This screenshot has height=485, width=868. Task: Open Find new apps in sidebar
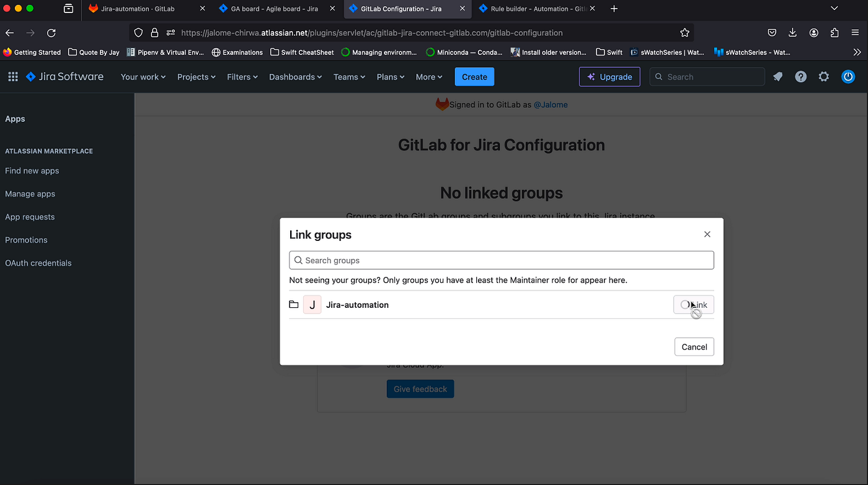click(32, 171)
